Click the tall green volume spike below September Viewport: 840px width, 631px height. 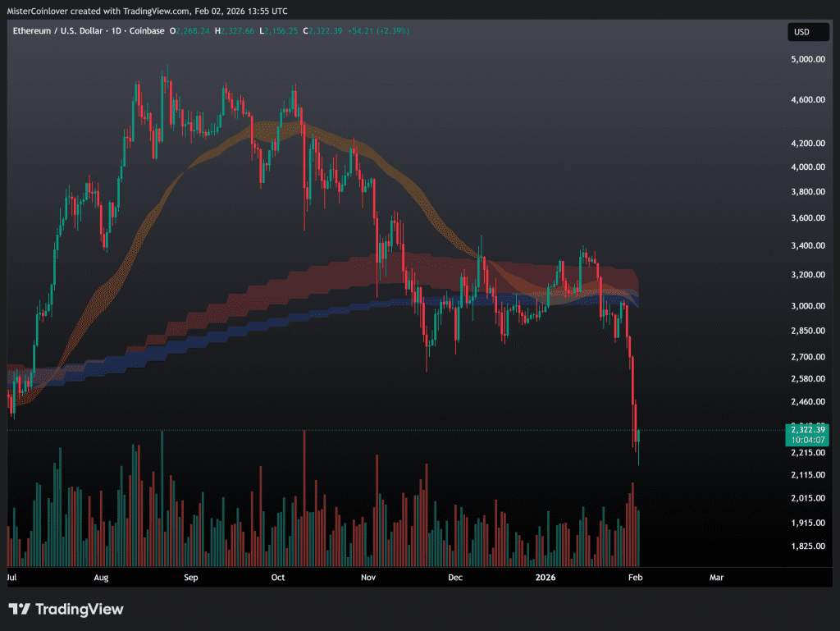162,492
